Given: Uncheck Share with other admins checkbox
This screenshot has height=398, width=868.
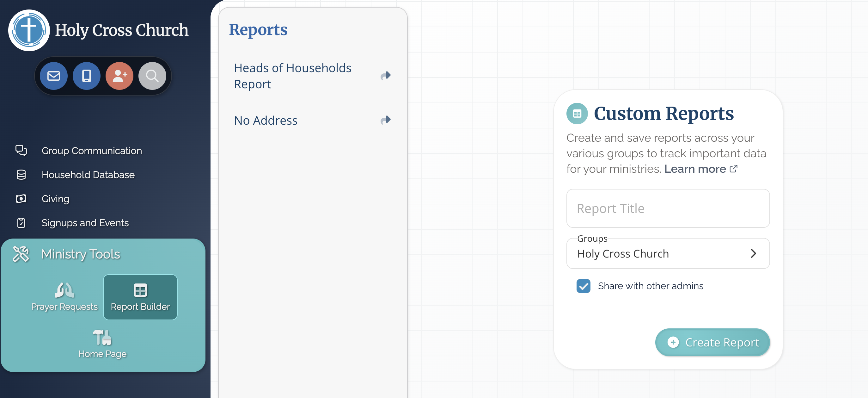Looking at the screenshot, I should coord(583,286).
